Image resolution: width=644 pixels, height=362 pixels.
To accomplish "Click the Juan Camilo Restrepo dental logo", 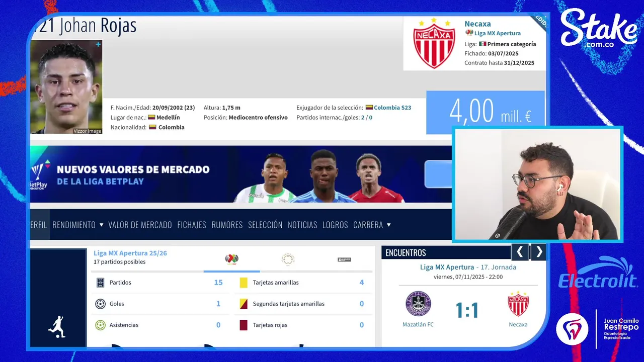I will [x=598, y=328].
